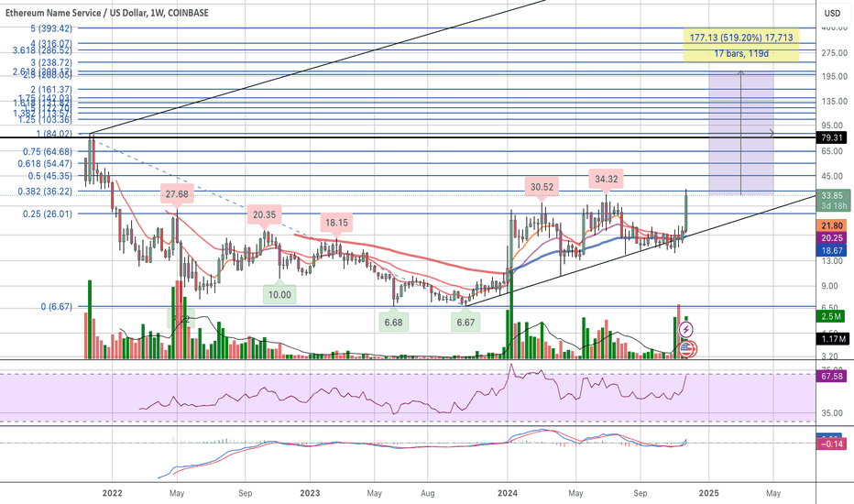Select the 0.618 (54.47) Fibonacci label
Image resolution: width=854 pixels, height=504 pixels.
45,163
